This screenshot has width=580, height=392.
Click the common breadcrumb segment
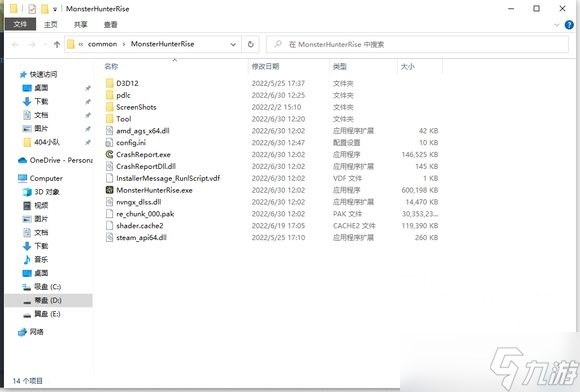point(102,44)
